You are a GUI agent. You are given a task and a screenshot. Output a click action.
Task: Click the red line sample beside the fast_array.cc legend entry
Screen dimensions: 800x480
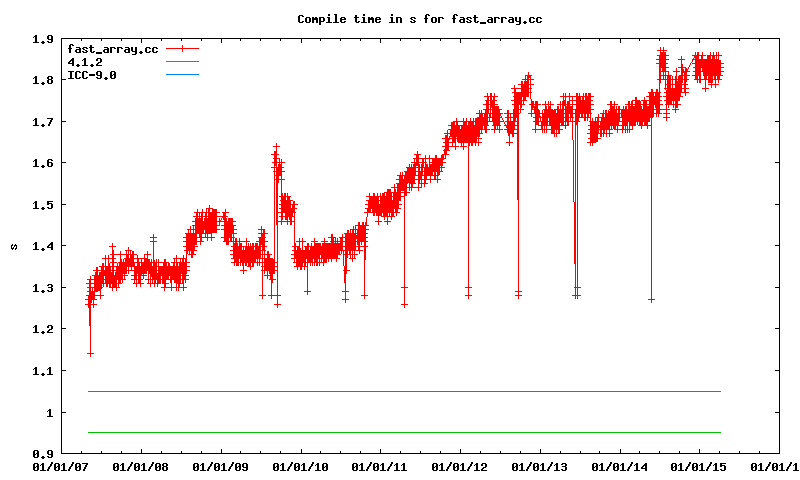[183, 48]
